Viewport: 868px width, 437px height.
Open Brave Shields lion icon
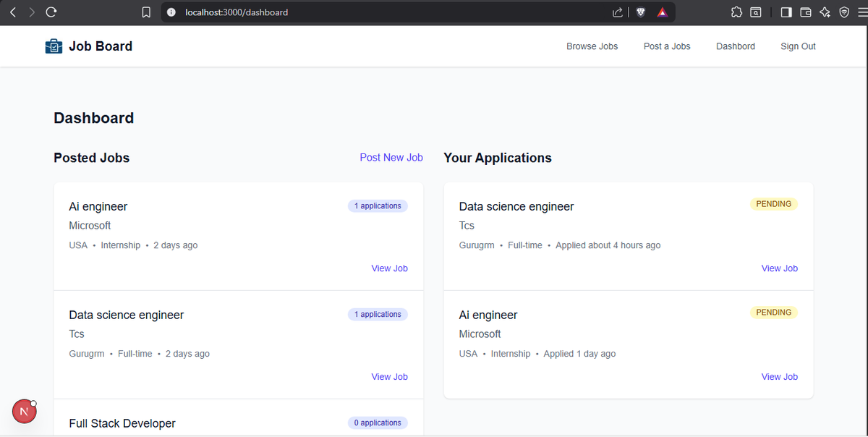641,12
